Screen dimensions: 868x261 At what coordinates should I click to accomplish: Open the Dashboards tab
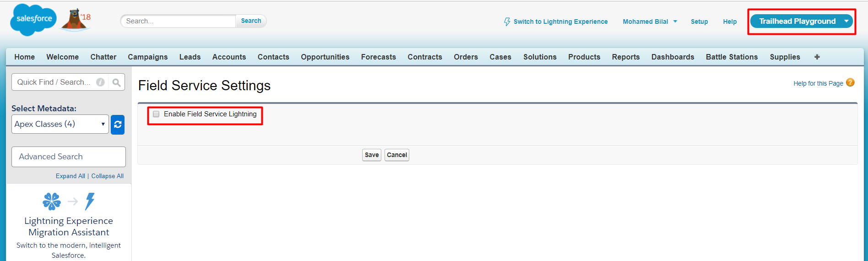(673, 57)
